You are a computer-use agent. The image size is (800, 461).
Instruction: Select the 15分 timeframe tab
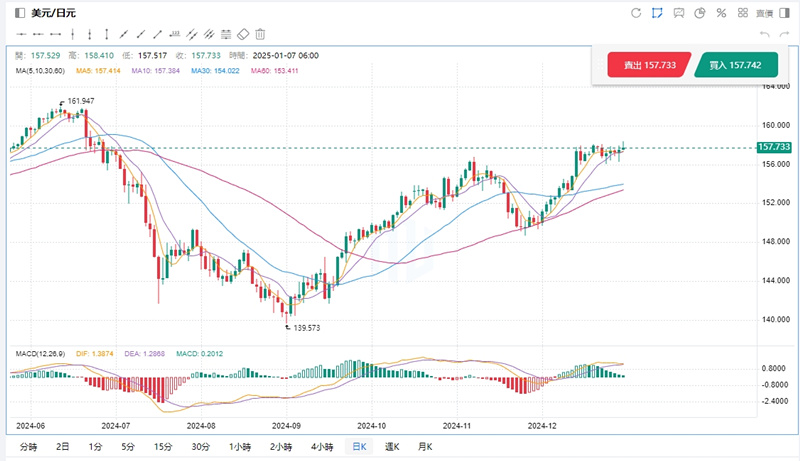(164, 446)
